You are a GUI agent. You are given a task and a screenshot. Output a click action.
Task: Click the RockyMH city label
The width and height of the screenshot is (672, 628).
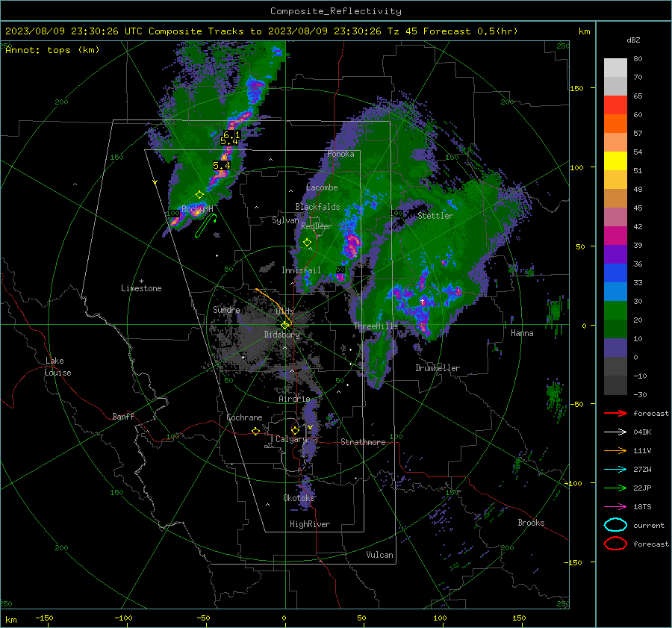click(197, 209)
